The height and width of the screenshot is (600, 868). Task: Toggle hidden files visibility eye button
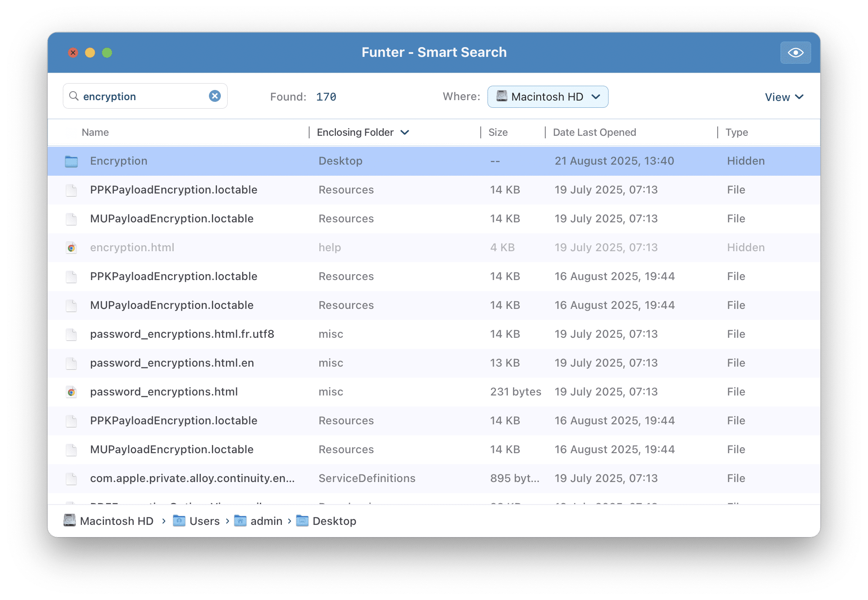coord(795,53)
